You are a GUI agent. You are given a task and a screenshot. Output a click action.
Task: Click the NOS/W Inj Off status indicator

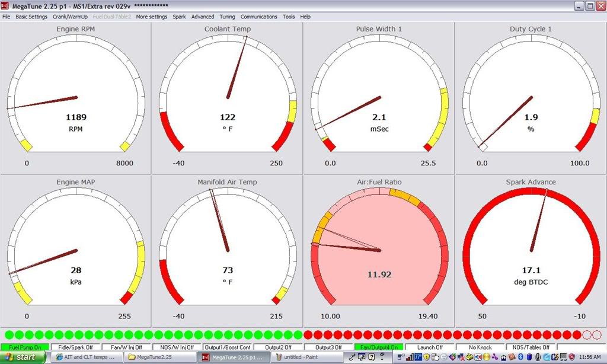click(177, 347)
